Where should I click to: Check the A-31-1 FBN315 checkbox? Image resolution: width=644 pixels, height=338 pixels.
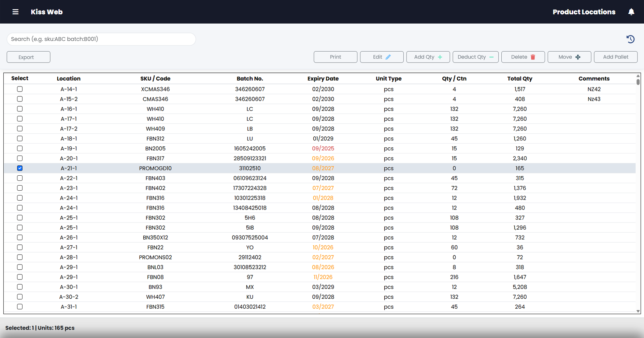20,307
